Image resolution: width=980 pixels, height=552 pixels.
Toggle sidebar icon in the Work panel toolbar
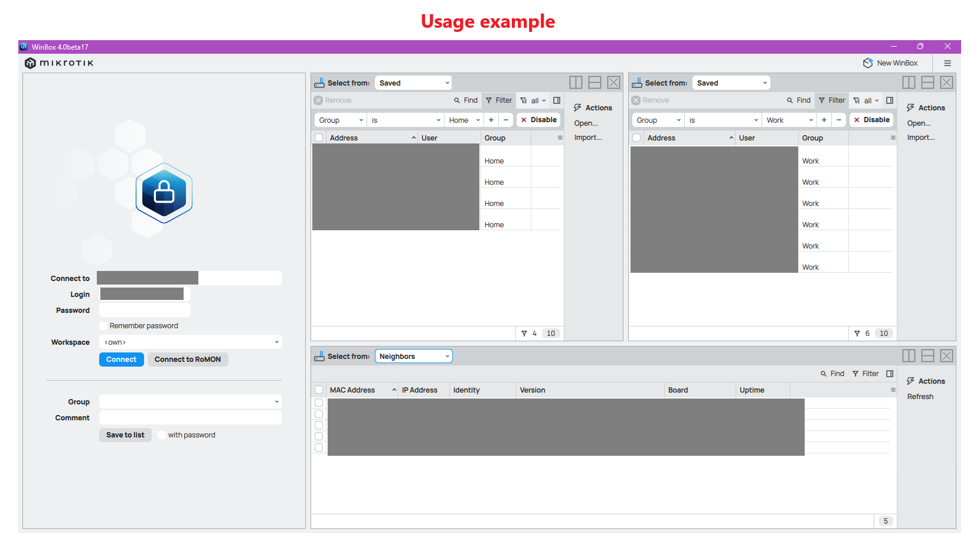point(890,100)
